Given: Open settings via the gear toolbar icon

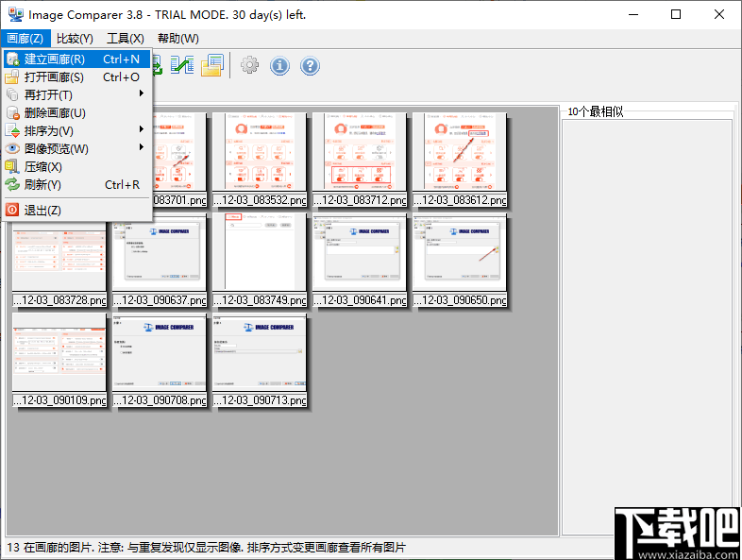Looking at the screenshot, I should click(x=249, y=65).
